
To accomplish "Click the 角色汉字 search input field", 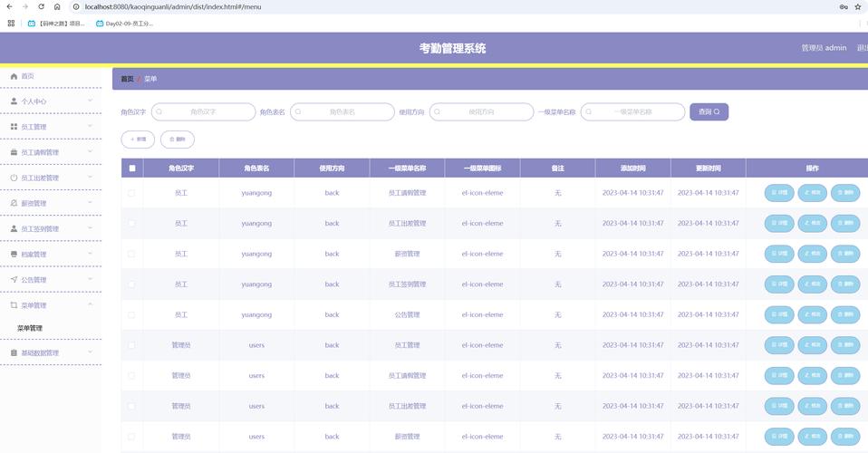I will coord(203,111).
